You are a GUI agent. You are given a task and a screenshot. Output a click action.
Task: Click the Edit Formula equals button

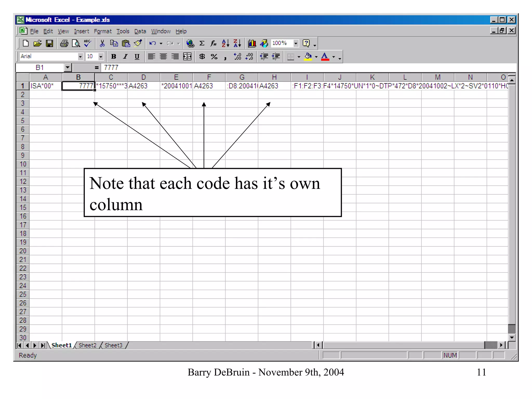pyautogui.click(x=97, y=68)
